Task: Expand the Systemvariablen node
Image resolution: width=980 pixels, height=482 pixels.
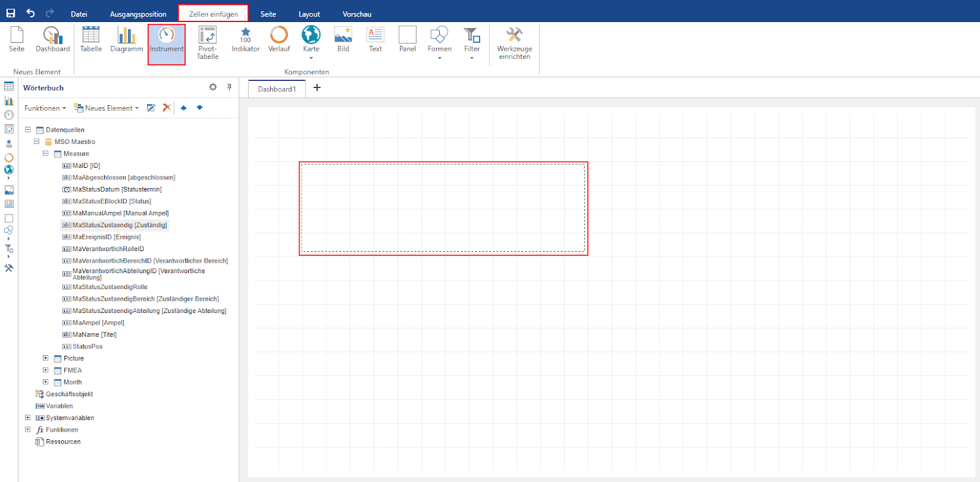Action: coord(28,418)
